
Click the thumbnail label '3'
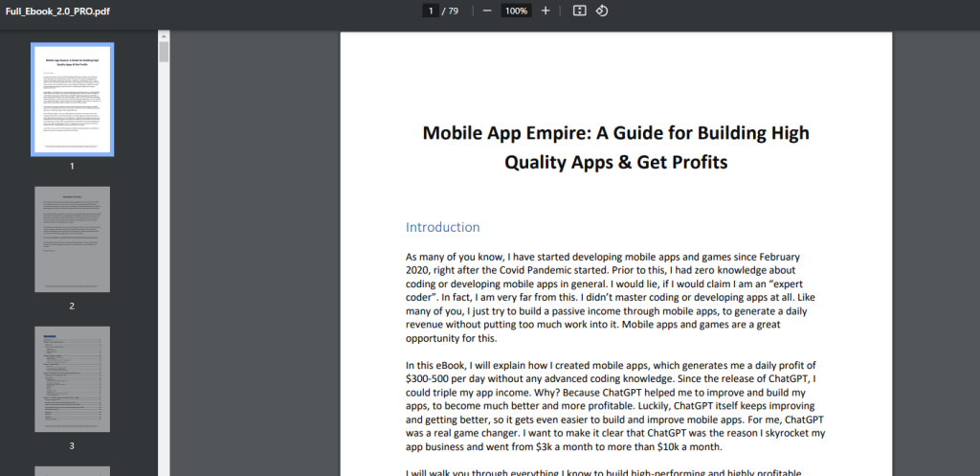(72, 446)
